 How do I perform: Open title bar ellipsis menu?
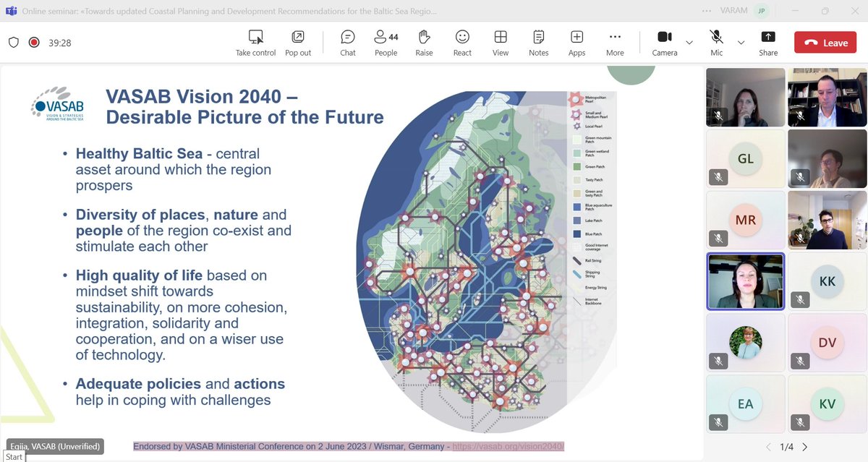(708, 12)
